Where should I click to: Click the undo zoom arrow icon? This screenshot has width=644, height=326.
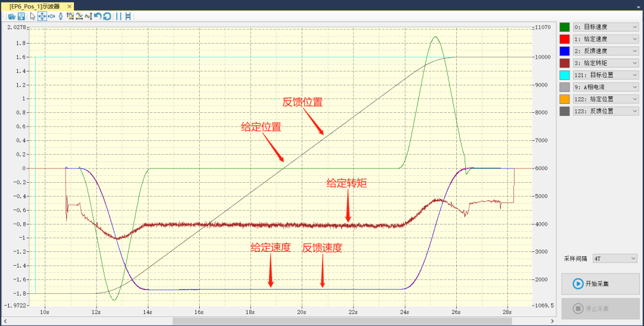(x=98, y=16)
